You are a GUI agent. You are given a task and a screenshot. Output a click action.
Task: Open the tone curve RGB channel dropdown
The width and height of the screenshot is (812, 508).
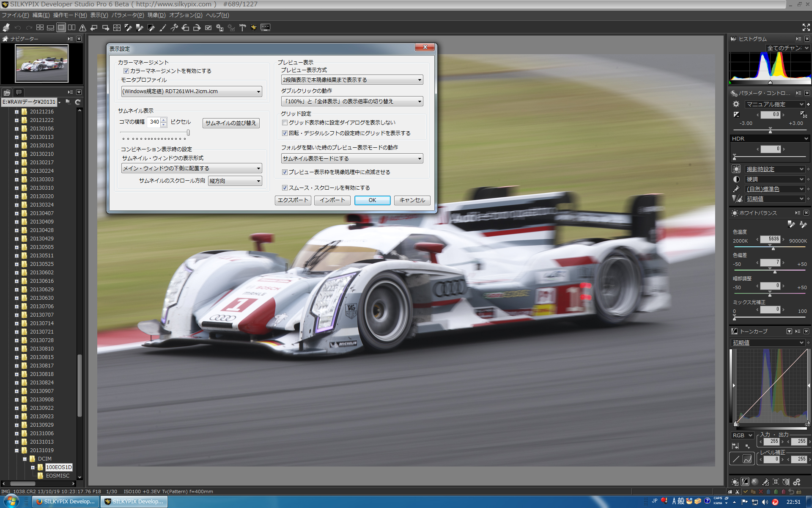(742, 435)
